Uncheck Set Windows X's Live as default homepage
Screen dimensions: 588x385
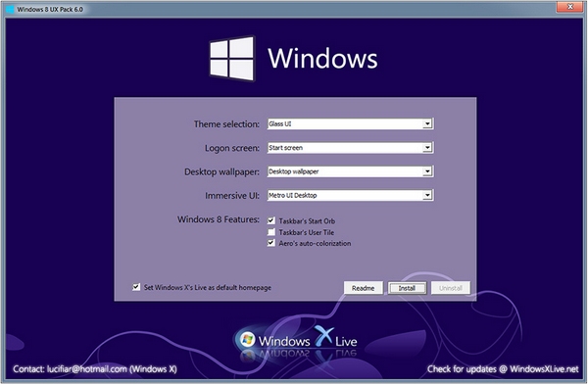(x=136, y=288)
